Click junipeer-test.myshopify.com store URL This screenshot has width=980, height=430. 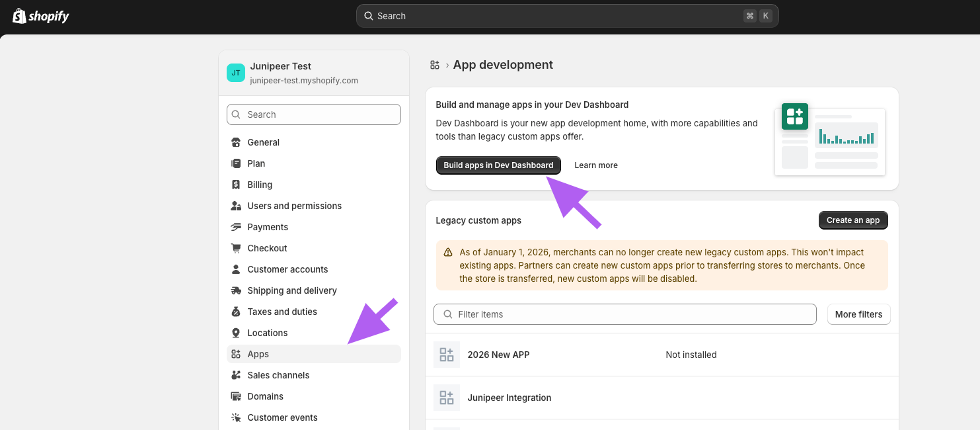304,81
